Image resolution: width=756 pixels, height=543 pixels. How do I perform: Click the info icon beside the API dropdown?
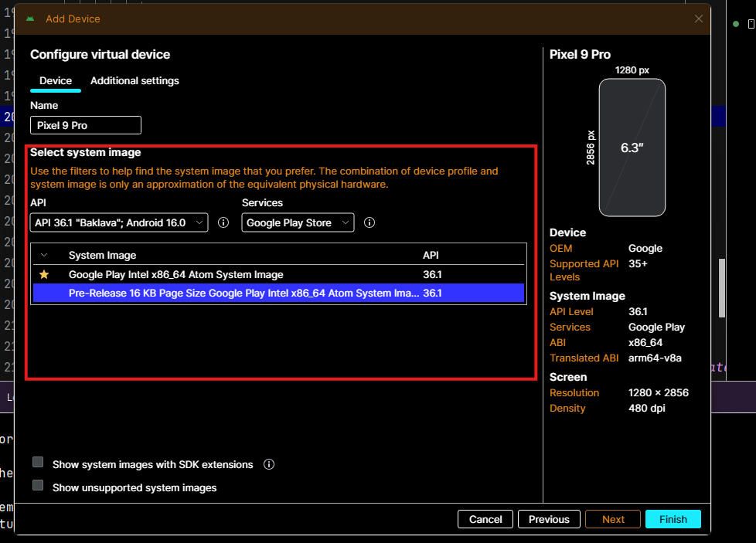(x=223, y=222)
